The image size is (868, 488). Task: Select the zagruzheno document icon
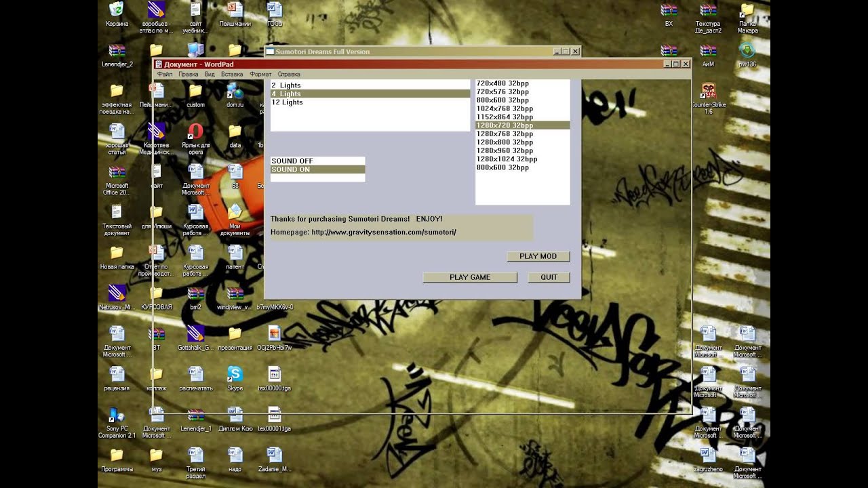tap(708, 455)
